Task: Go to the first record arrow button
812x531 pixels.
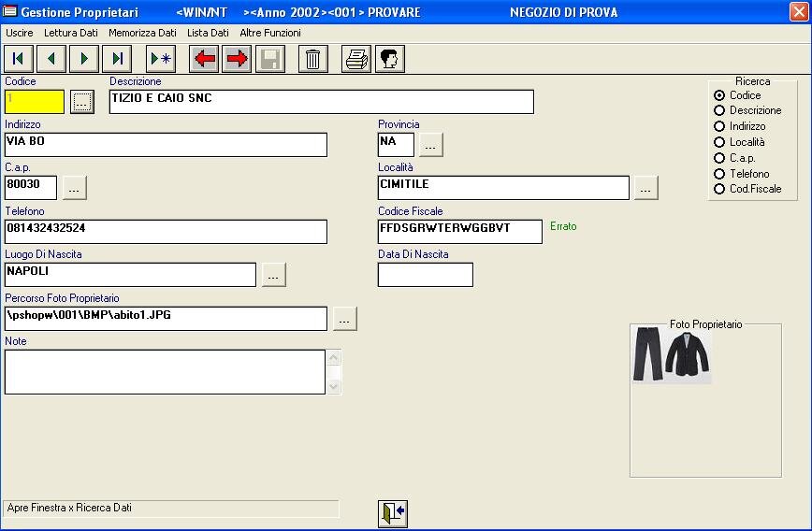Action: (18, 59)
